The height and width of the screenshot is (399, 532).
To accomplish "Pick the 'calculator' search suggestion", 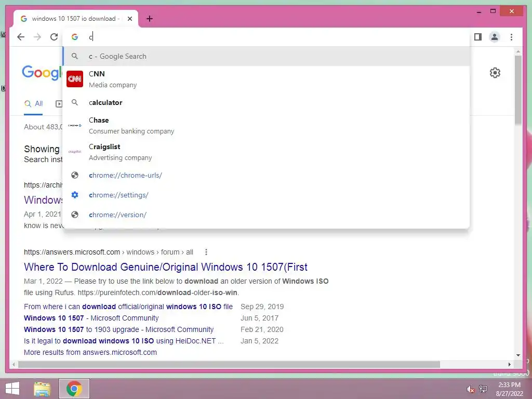I will coord(267,102).
